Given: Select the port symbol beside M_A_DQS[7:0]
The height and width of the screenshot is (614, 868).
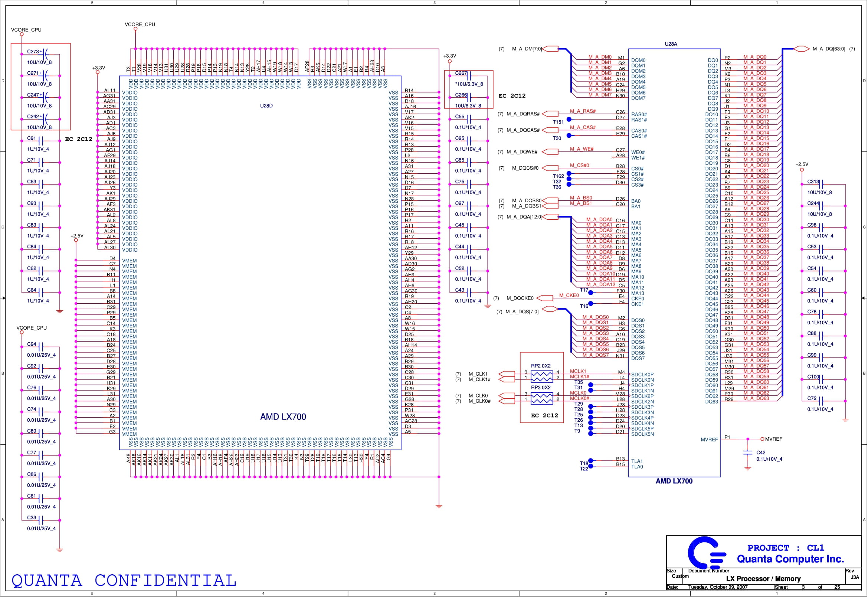Looking at the screenshot, I should tap(550, 309).
